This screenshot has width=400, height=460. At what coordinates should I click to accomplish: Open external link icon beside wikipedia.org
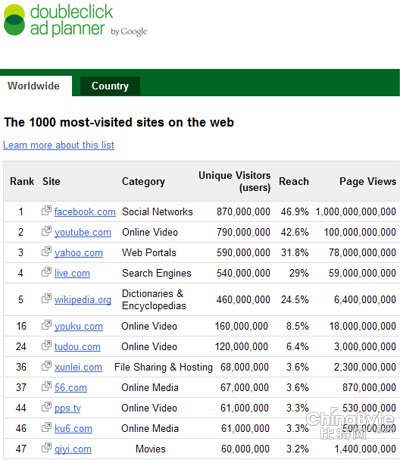(x=46, y=298)
